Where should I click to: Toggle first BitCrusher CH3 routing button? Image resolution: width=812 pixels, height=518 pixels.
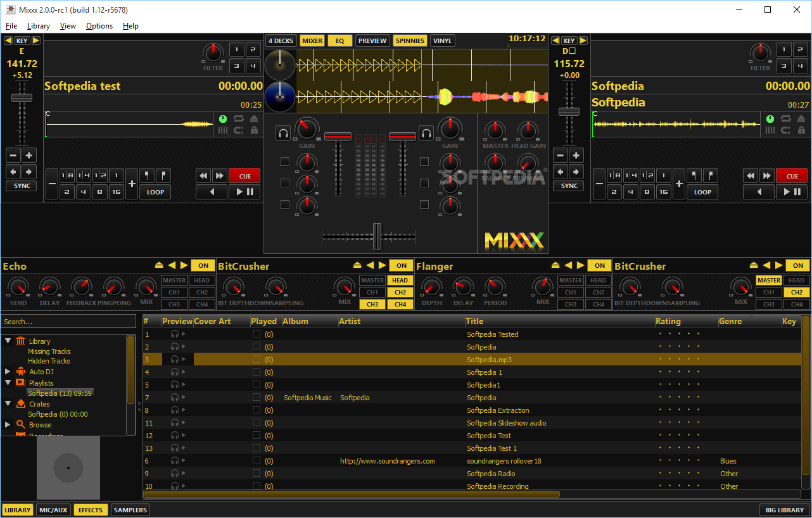click(372, 304)
